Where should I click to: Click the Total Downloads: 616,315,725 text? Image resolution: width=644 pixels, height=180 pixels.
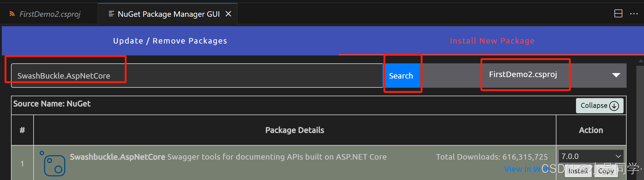click(492, 157)
